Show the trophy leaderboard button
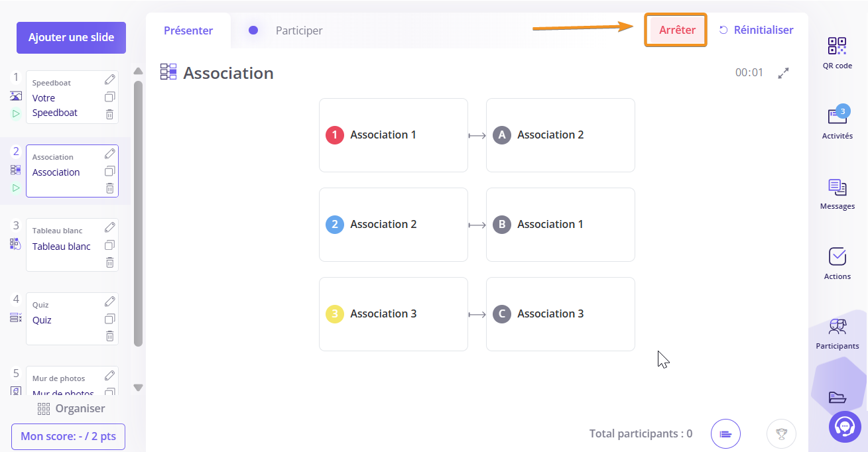 [781, 434]
